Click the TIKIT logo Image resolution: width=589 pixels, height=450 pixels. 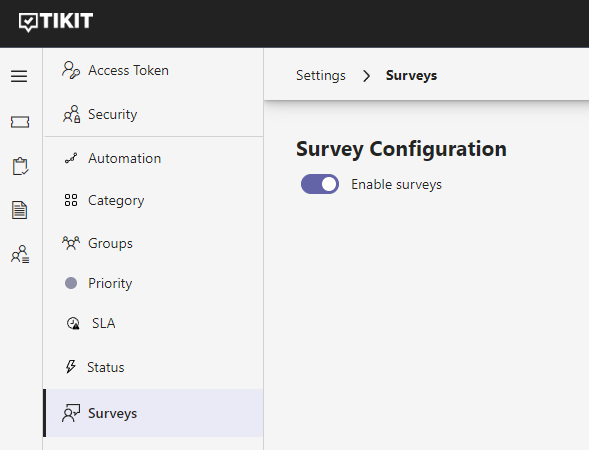(56, 22)
